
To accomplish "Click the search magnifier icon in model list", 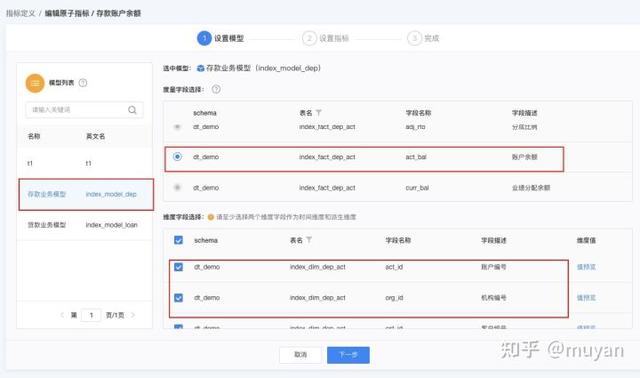I will click(x=132, y=110).
